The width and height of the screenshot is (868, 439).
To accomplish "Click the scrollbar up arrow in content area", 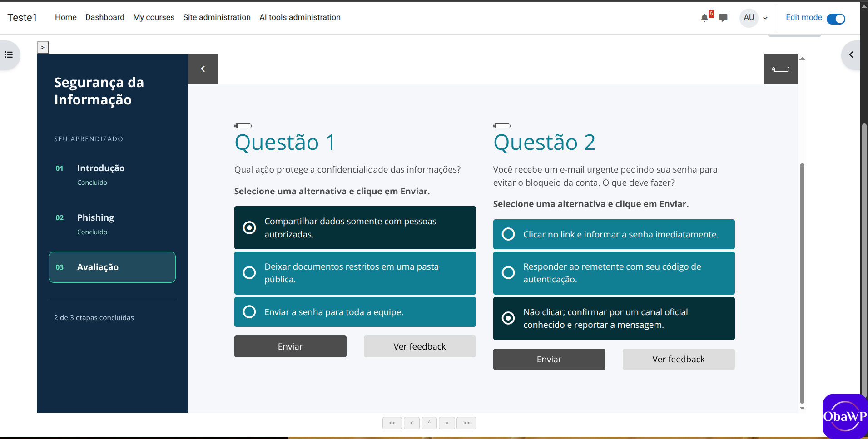I will [802, 59].
